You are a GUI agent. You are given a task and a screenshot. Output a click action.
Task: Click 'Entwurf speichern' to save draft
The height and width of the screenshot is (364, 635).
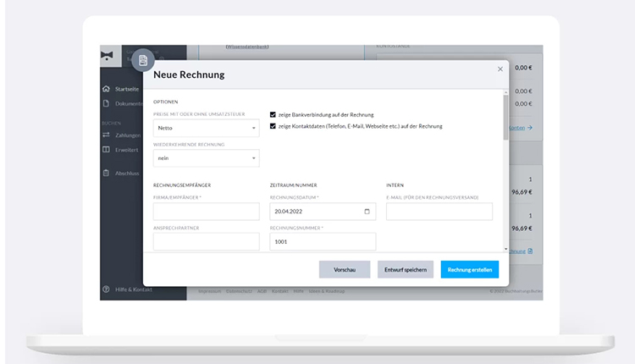click(405, 269)
